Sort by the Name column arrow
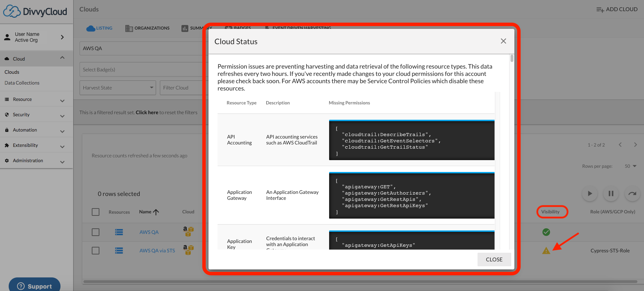This screenshot has height=291, width=644. tap(156, 212)
